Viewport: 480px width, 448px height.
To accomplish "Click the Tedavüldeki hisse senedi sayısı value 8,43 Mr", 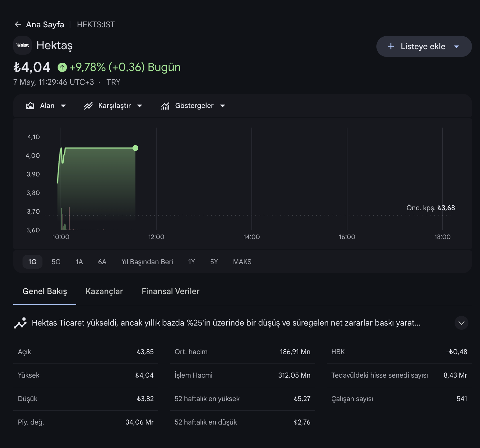I will click(456, 375).
